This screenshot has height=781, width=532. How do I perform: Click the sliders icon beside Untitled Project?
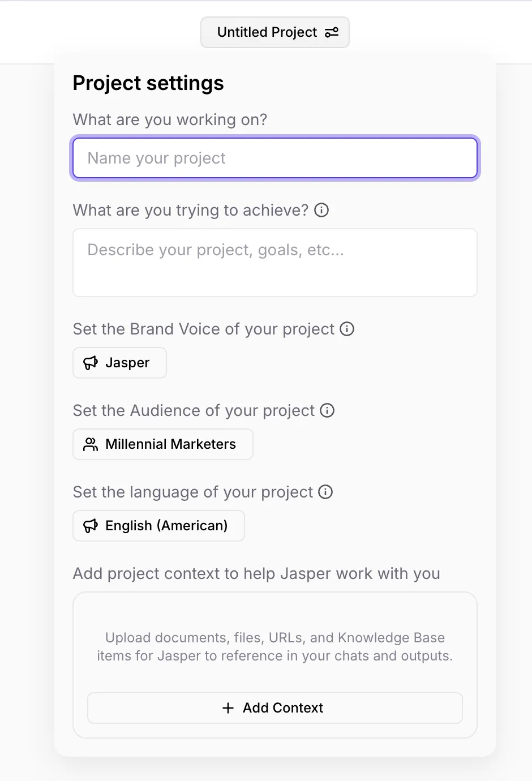point(332,32)
